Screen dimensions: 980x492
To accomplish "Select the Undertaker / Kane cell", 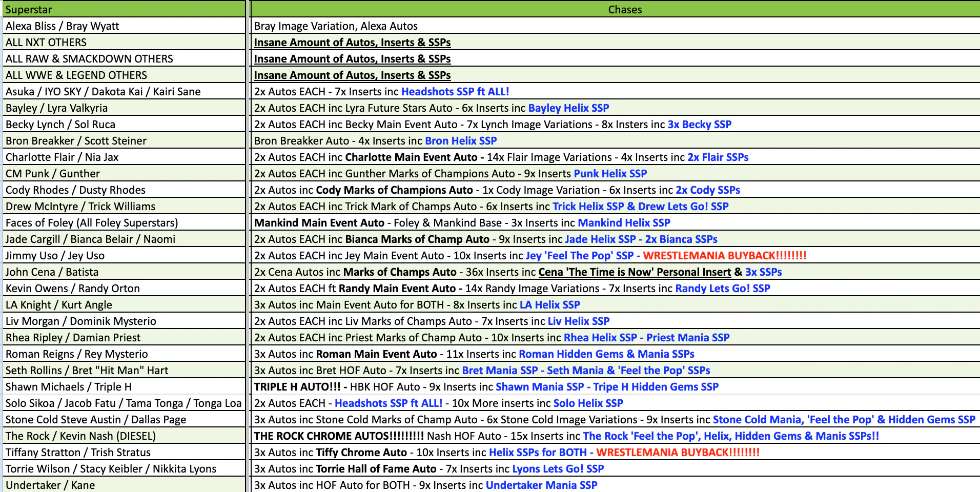I will [x=124, y=485].
